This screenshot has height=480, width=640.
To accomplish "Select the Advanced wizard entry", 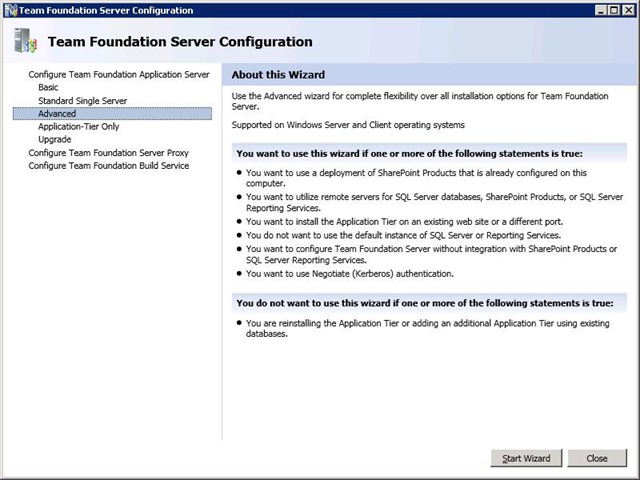I will click(112, 113).
